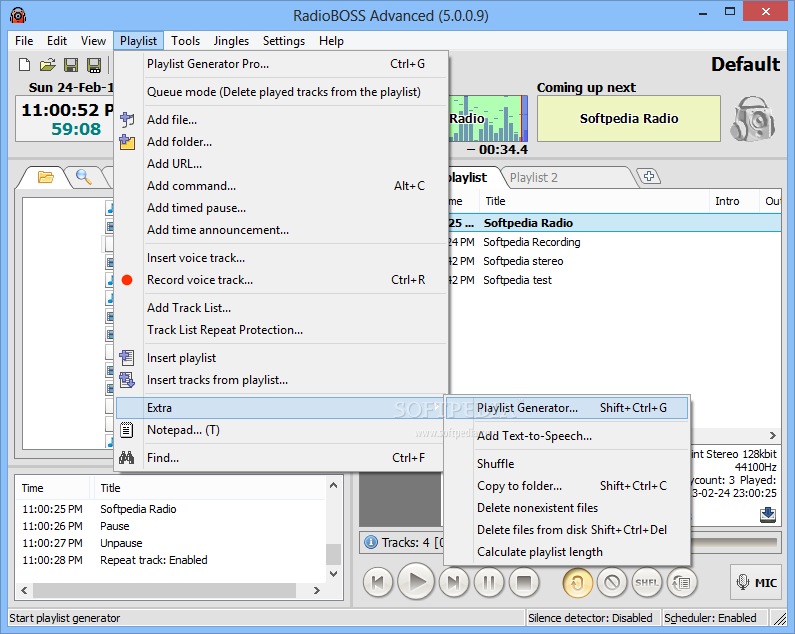
Task: Select Insert voice track... menu item
Action: pyautogui.click(x=283, y=258)
